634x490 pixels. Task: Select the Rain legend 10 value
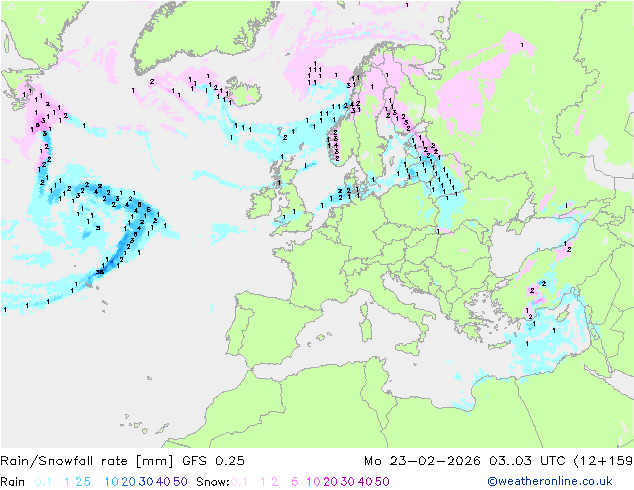(x=112, y=482)
